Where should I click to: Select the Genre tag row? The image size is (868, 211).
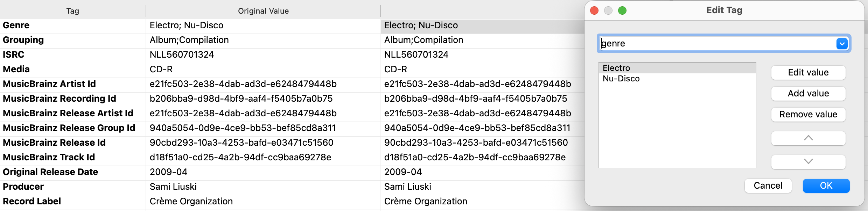pyautogui.click(x=16, y=26)
